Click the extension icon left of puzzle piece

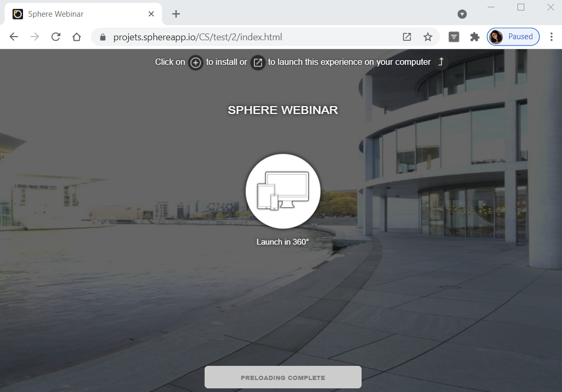point(454,37)
